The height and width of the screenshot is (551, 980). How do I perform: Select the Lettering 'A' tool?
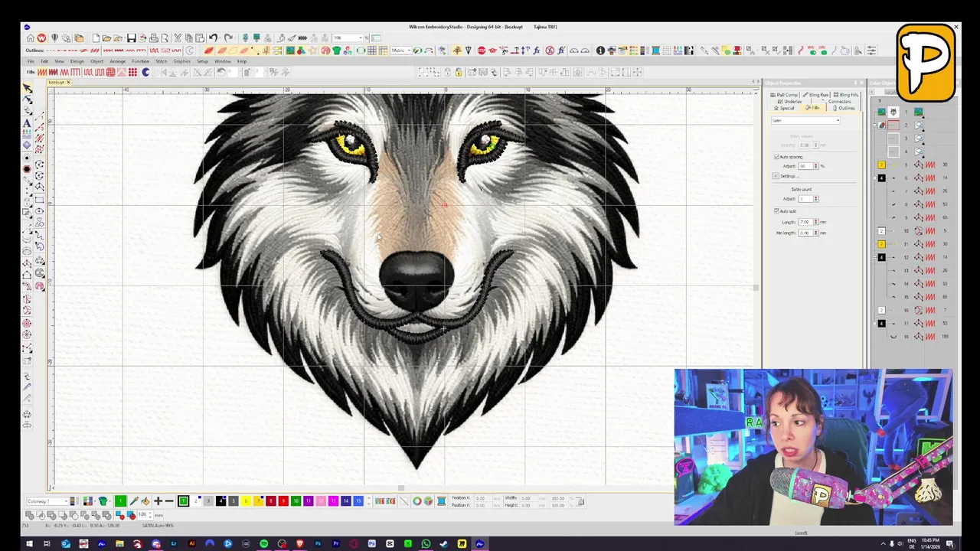pyautogui.click(x=28, y=123)
